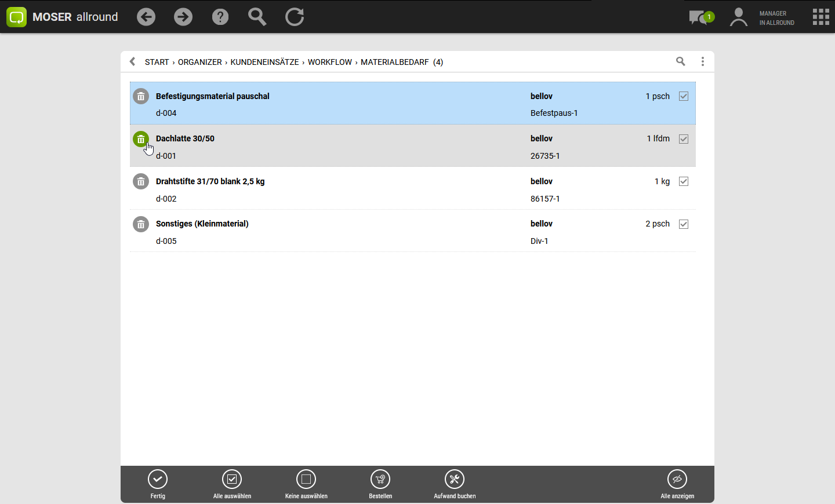This screenshot has height=504, width=835.
Task: Click the Keine auswählen button
Action: pos(306,480)
